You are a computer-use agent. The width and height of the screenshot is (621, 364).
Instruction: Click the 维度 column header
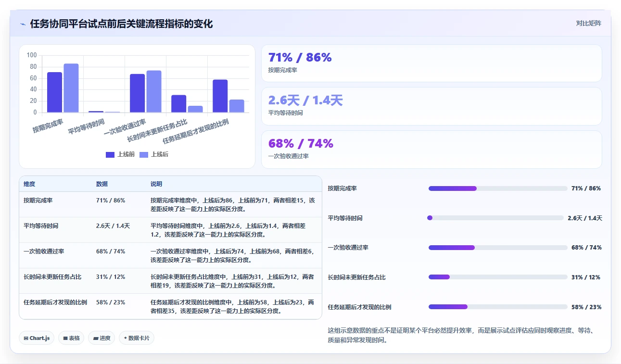[x=29, y=184]
